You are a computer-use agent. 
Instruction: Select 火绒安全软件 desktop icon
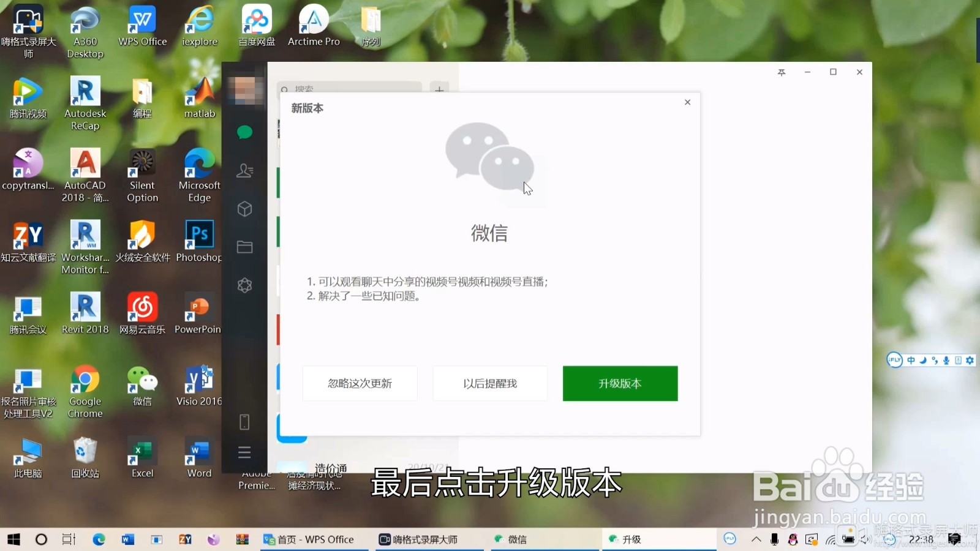pyautogui.click(x=142, y=242)
